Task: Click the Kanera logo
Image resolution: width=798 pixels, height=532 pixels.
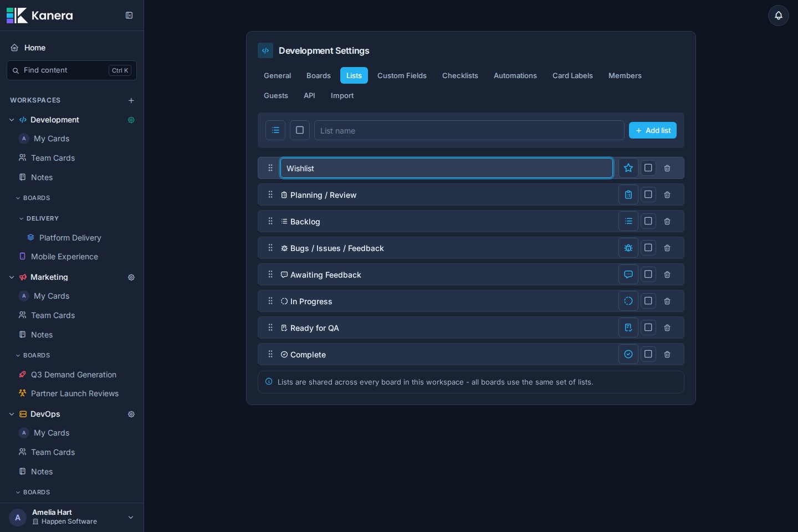Action: tap(40, 16)
